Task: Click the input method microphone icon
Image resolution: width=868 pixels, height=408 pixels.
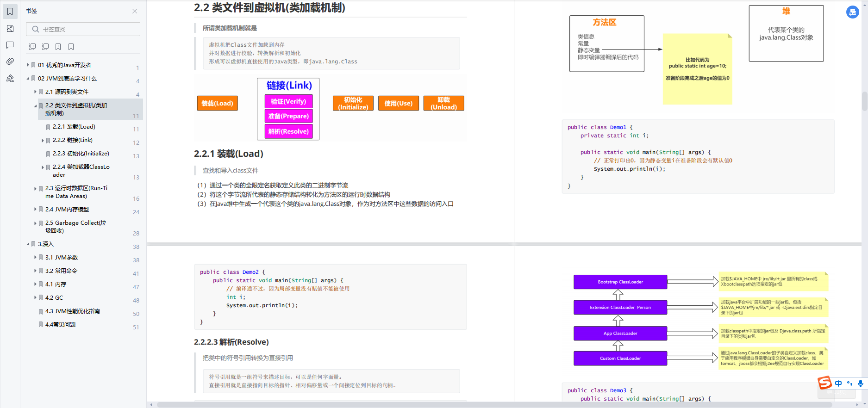Action: [x=860, y=383]
